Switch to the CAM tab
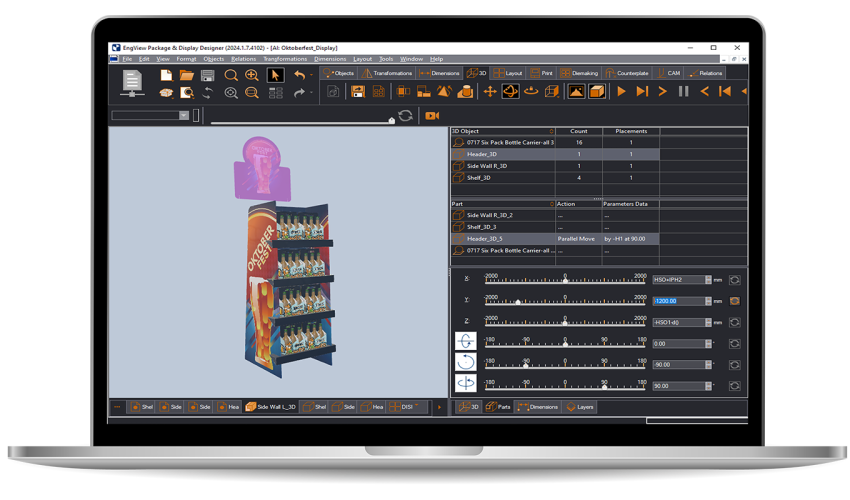 (668, 73)
